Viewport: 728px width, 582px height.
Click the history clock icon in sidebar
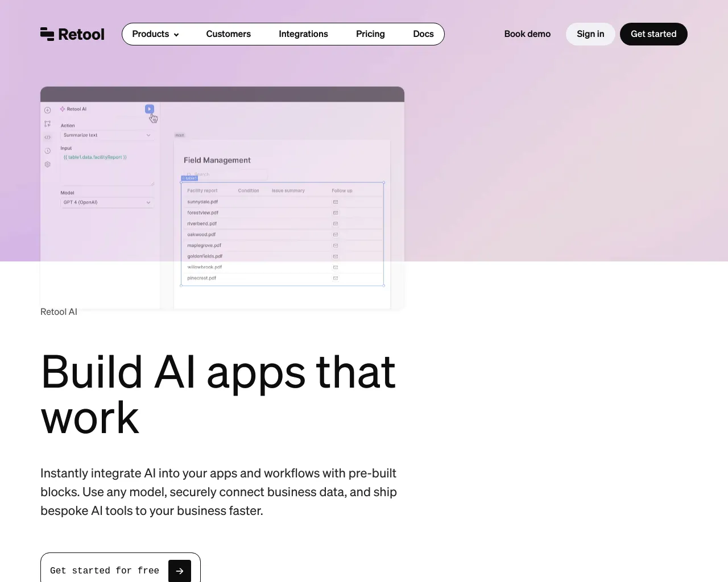tap(48, 150)
